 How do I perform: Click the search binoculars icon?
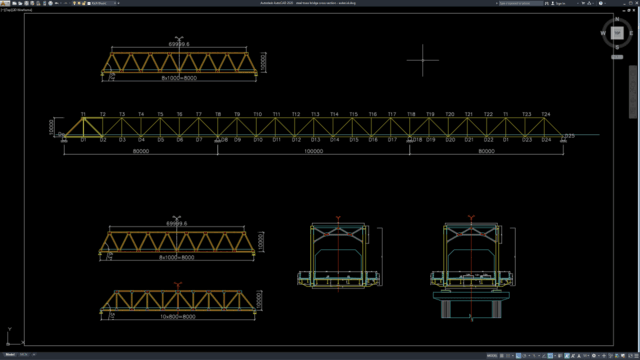click(x=547, y=3)
